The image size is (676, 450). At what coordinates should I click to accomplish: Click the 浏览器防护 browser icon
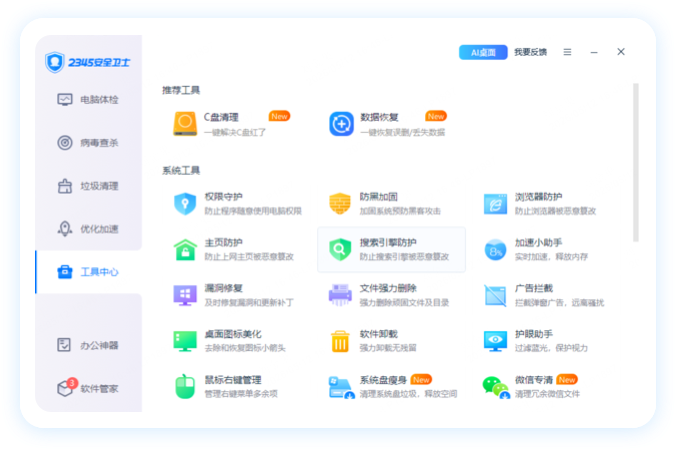pyautogui.click(x=495, y=204)
